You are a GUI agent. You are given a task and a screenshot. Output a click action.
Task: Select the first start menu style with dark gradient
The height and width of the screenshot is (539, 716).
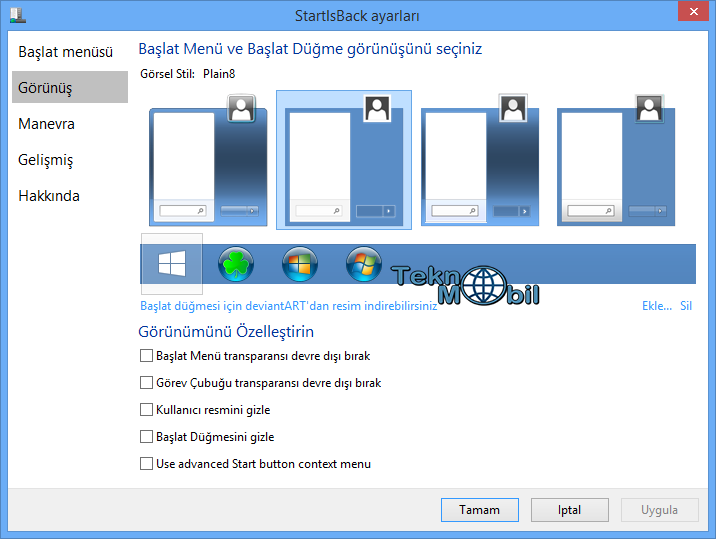(208, 160)
